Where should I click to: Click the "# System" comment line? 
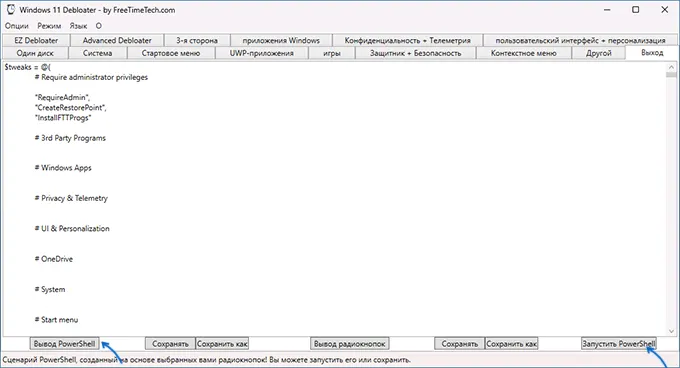click(50, 289)
